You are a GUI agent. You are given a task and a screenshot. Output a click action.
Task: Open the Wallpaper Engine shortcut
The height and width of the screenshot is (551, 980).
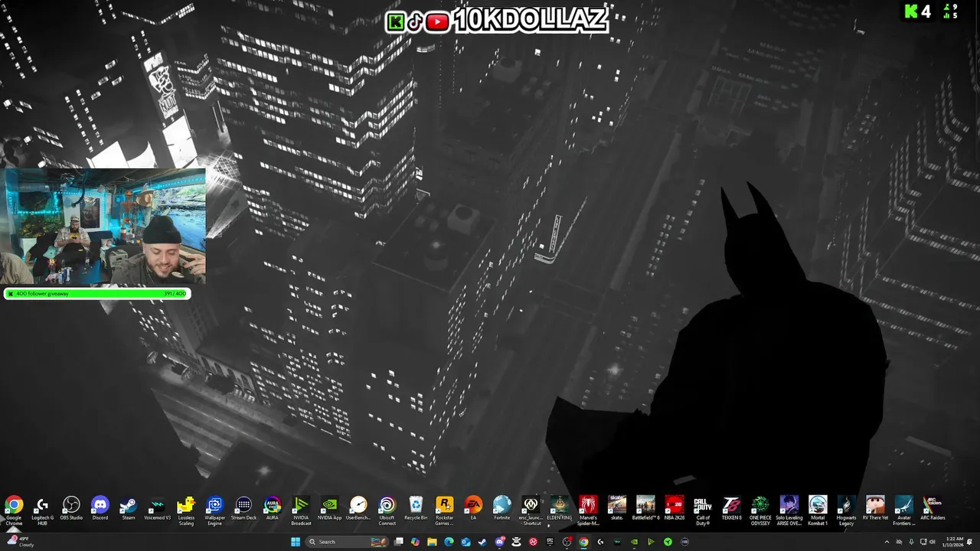215,508
